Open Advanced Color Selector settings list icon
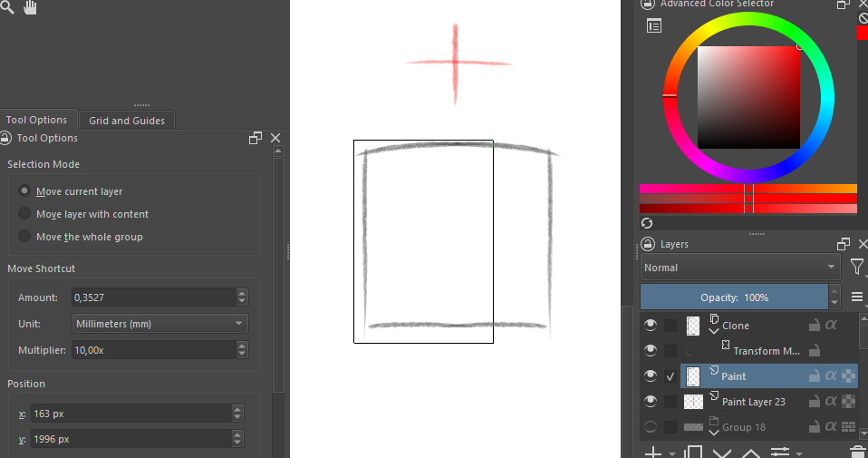This screenshot has height=458, width=868. [654, 26]
